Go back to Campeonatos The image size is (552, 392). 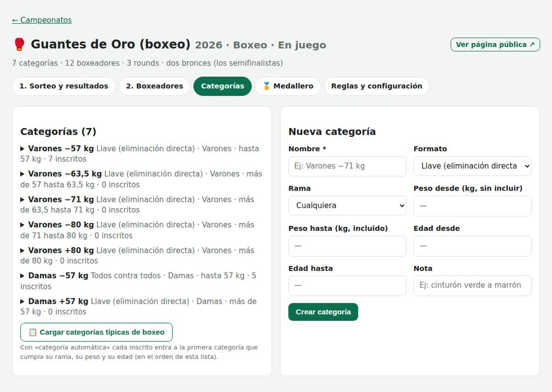click(42, 20)
